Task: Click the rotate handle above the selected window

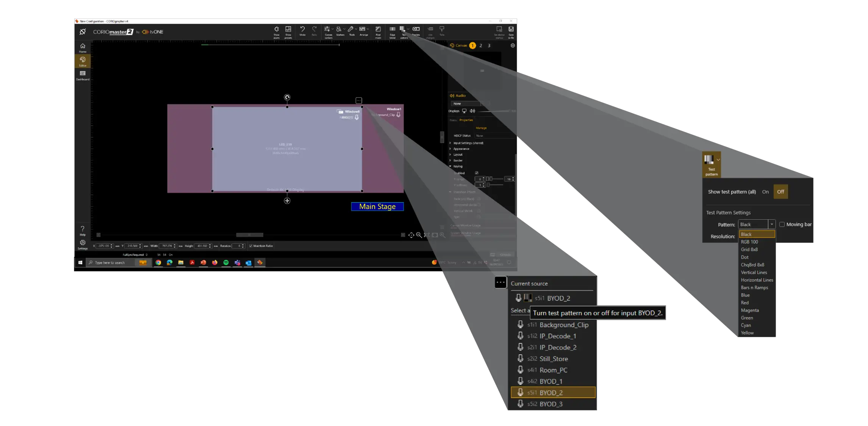Action: [287, 97]
